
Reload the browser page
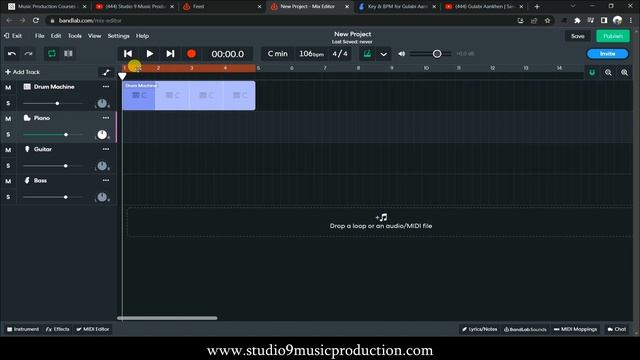[36, 20]
